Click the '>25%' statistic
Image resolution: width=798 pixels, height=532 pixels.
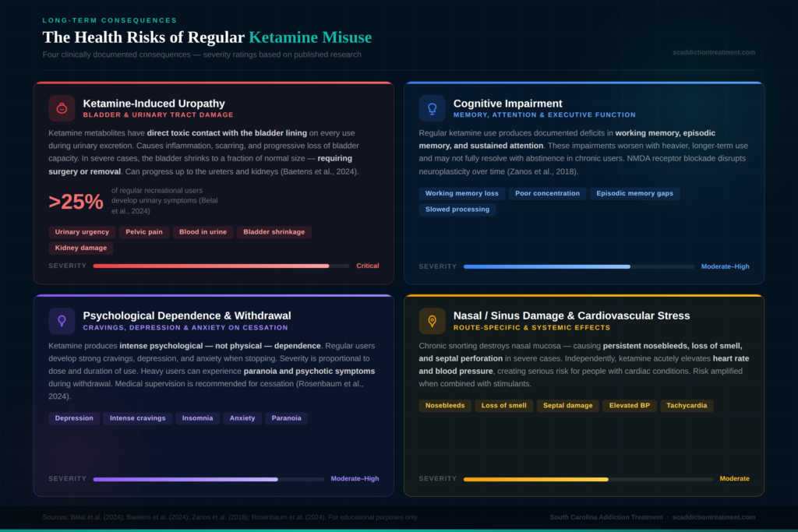(76, 202)
